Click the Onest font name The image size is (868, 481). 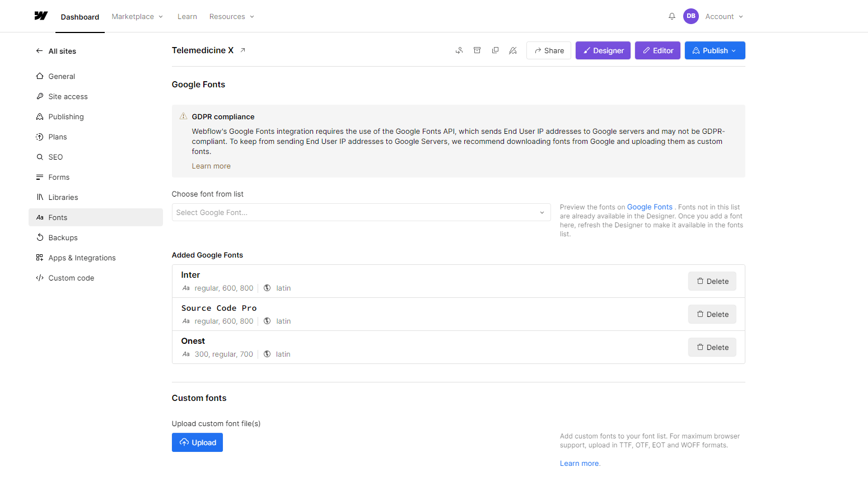pos(193,341)
